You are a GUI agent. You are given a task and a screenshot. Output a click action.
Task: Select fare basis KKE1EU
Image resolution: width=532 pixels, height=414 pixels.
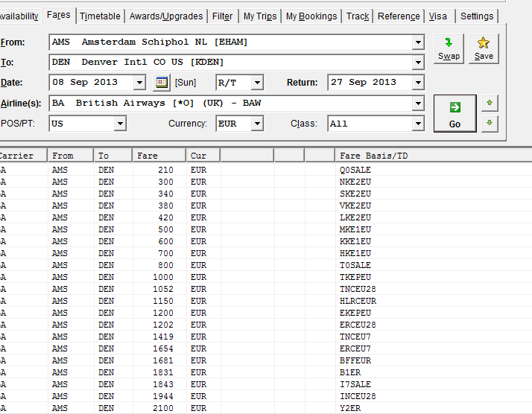point(355,241)
